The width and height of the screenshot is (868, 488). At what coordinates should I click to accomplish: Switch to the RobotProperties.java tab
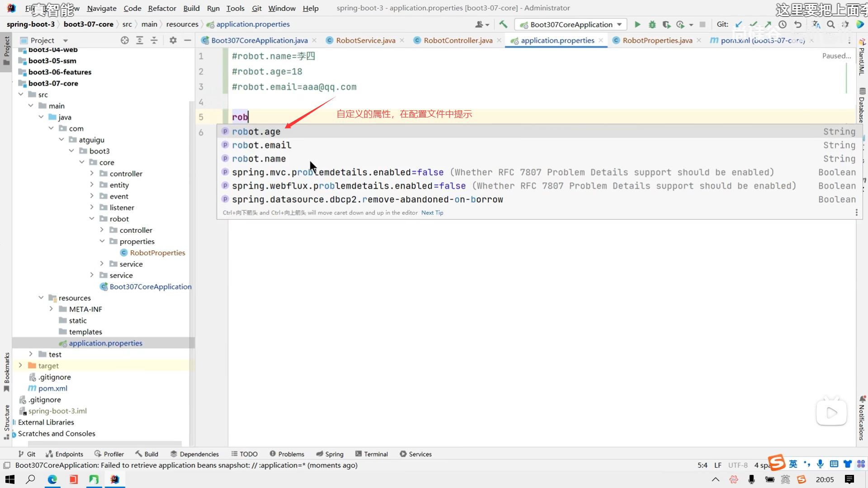[657, 40]
